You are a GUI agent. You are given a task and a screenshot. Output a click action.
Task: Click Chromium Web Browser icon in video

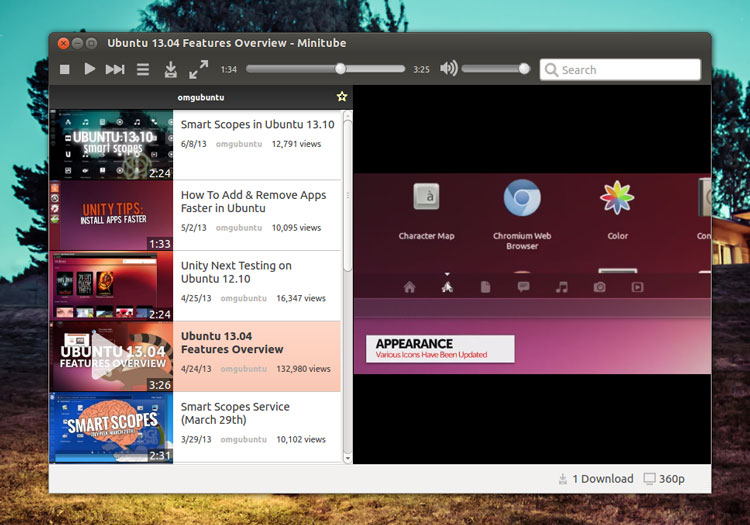522,197
